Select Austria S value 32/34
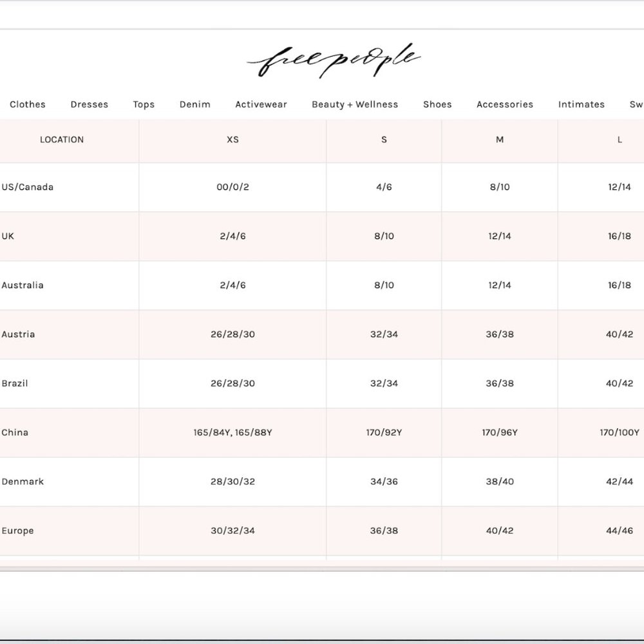 click(x=384, y=334)
